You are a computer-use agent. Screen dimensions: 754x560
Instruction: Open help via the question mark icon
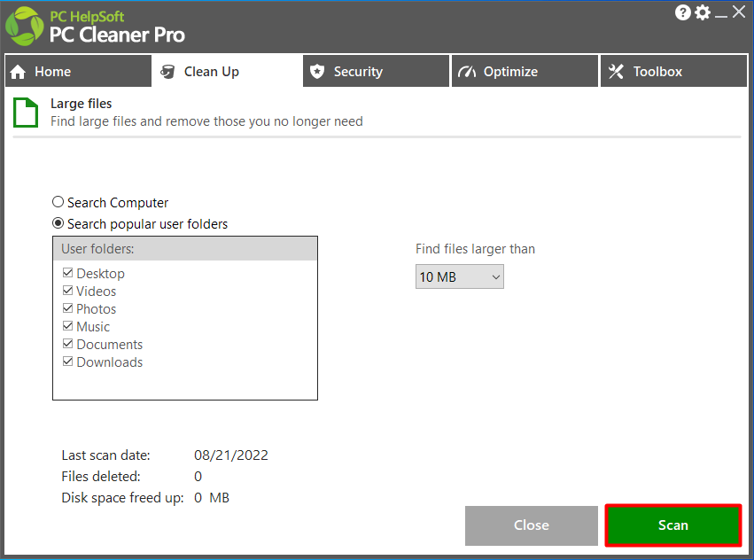point(681,12)
